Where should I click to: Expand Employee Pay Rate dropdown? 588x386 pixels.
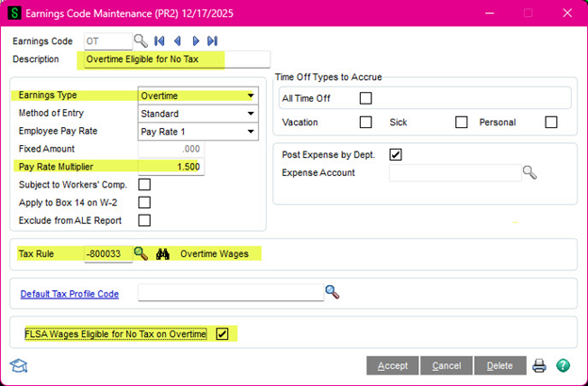pos(251,131)
